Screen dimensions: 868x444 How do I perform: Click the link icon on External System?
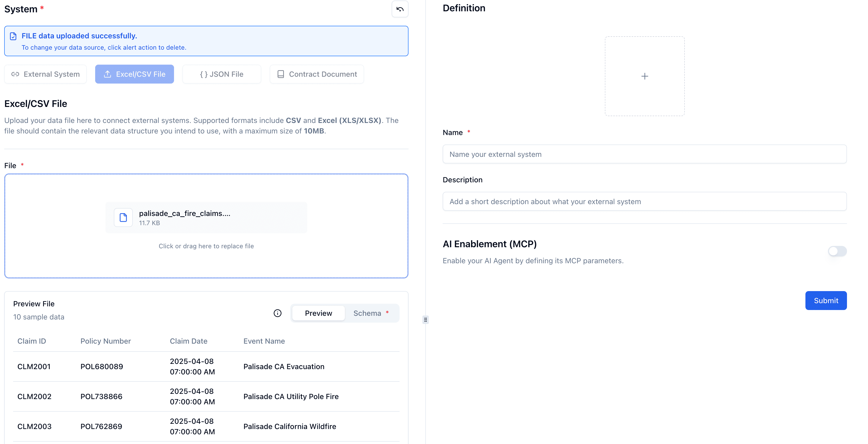tap(15, 74)
